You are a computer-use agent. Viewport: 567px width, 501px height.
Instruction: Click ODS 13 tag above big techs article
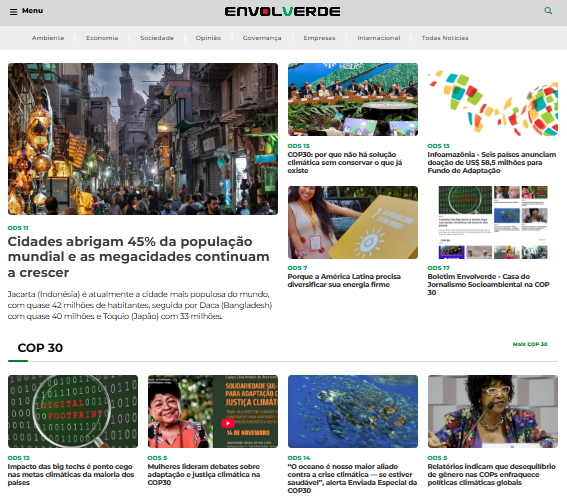pos(19,458)
